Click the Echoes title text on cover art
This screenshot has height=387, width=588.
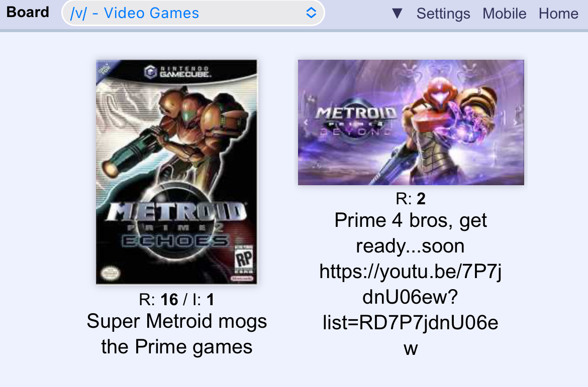175,241
